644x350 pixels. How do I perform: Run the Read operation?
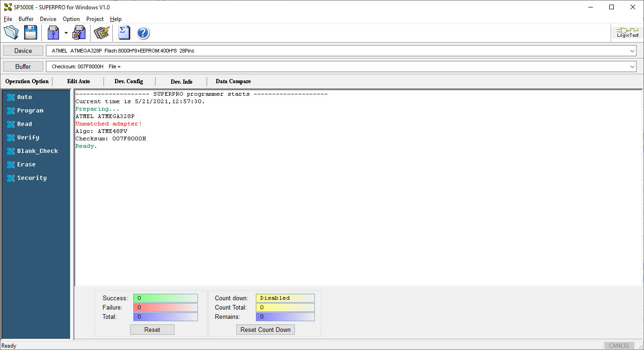point(25,124)
